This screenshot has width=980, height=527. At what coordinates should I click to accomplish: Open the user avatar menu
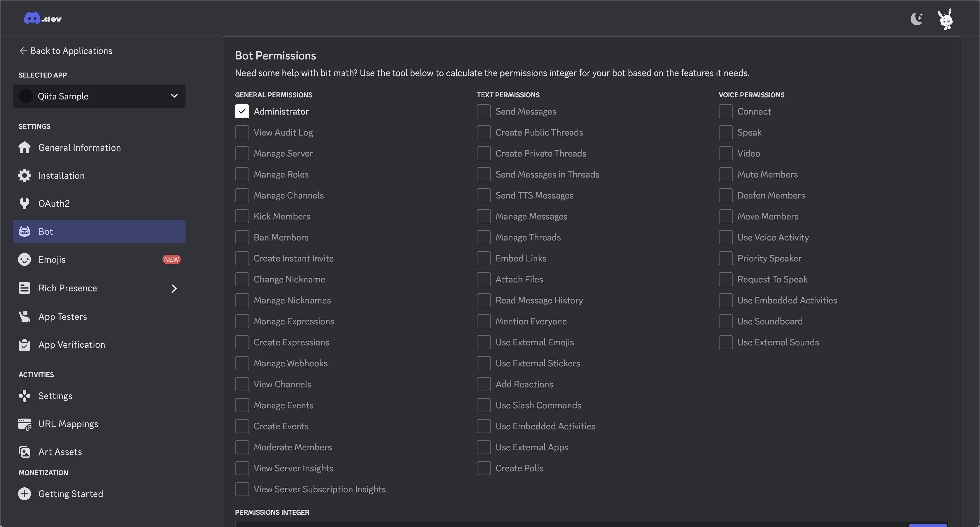point(945,19)
